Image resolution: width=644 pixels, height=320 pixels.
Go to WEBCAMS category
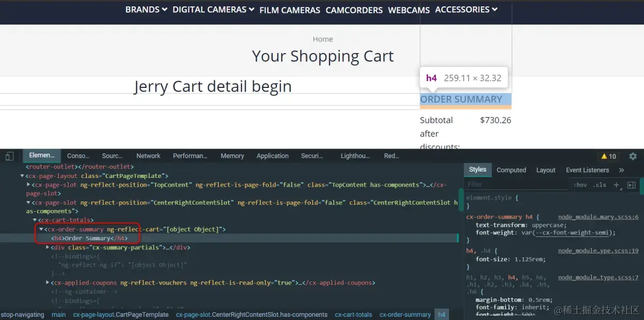pyautogui.click(x=409, y=10)
